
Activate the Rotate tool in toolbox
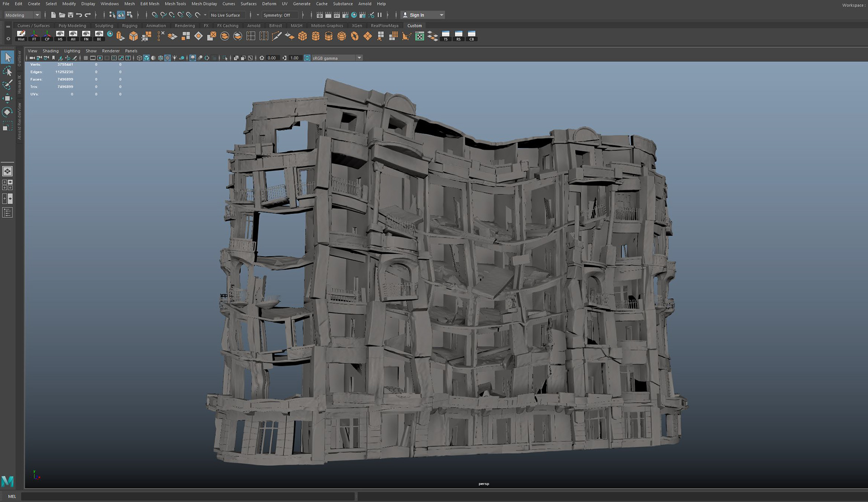[7, 112]
